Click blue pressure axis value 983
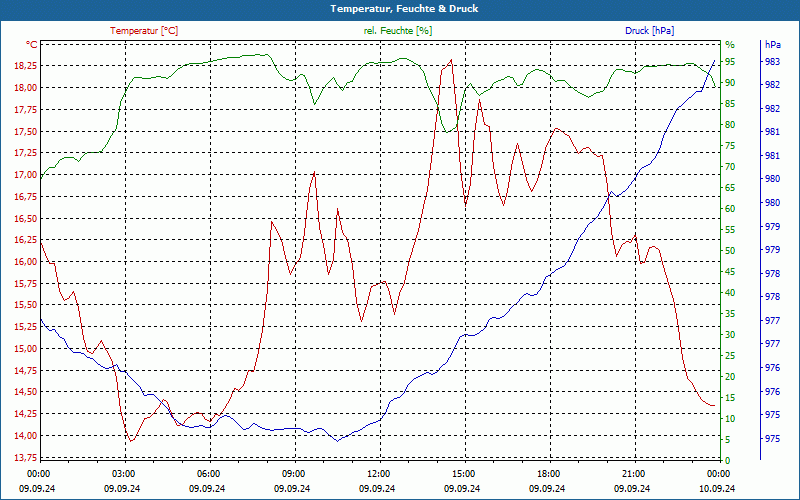Image resolution: width=800 pixels, height=500 pixels. pos(772,62)
